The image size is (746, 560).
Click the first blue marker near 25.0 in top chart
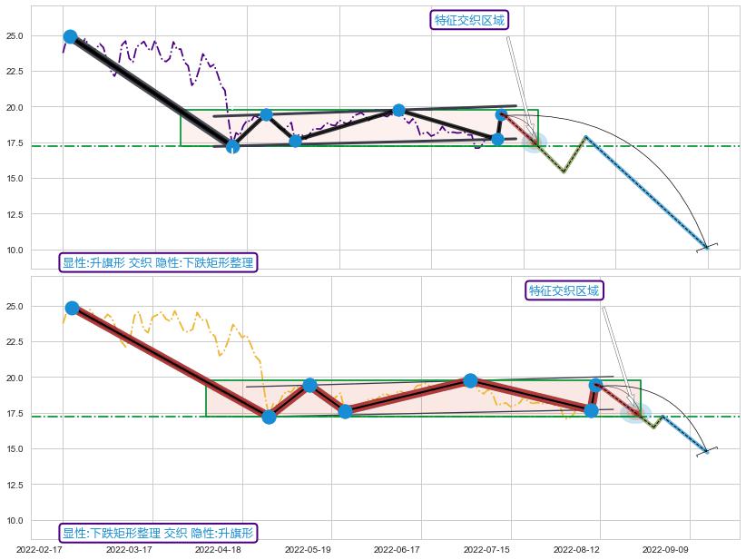click(x=70, y=36)
